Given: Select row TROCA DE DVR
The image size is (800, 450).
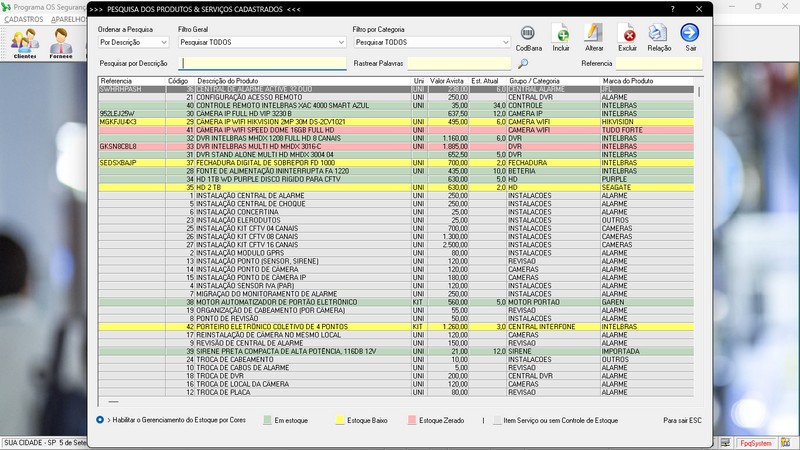Looking at the screenshot, I should [x=396, y=376].
